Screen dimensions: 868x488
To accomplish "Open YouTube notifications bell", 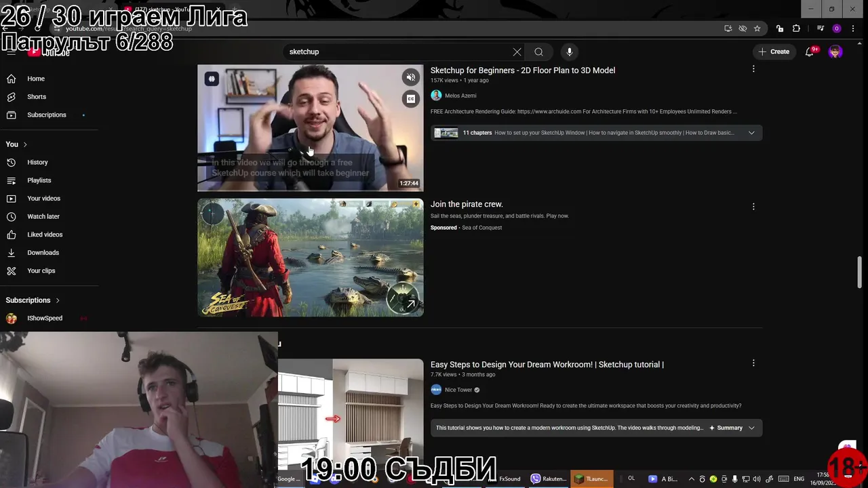I will tap(810, 52).
